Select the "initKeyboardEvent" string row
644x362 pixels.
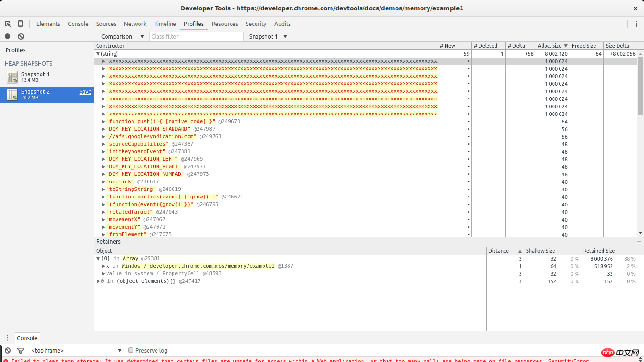point(366,151)
